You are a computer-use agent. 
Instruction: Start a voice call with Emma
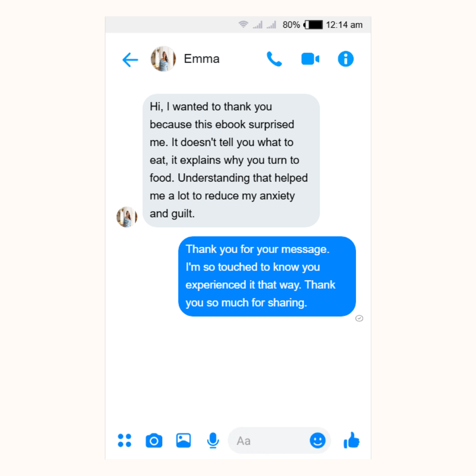click(274, 59)
